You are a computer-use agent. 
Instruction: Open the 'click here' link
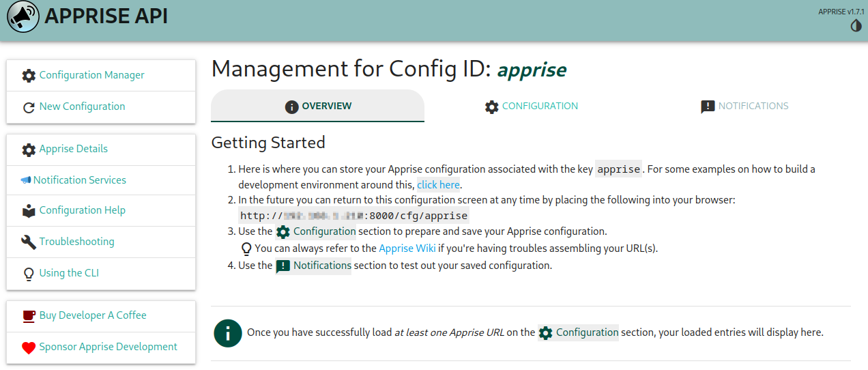438,184
